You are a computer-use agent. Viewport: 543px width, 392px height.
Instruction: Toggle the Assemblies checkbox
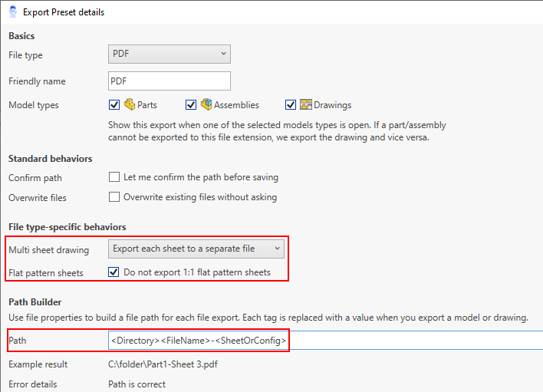(191, 105)
